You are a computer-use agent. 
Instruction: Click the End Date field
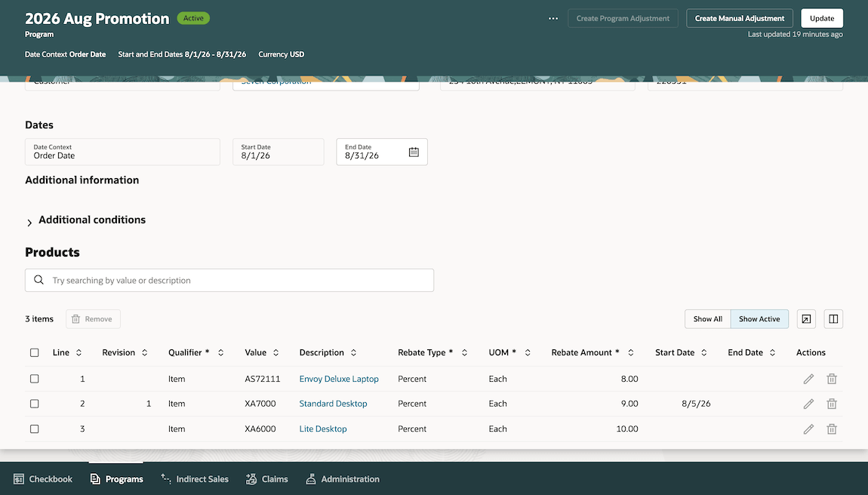[x=382, y=152]
